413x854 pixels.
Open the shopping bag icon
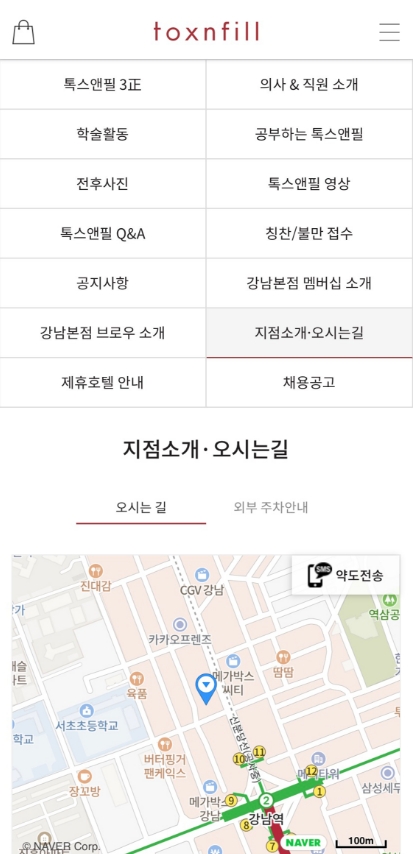(x=23, y=32)
